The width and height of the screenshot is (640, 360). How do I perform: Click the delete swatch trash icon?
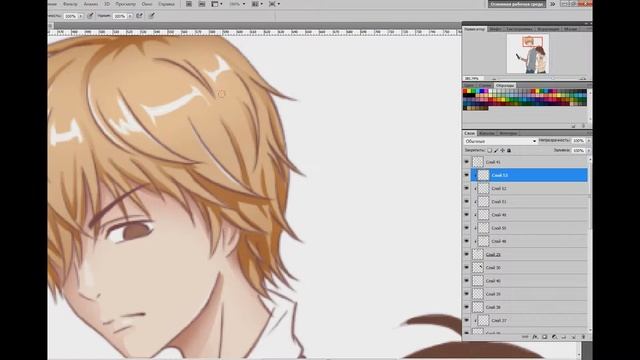point(583,126)
